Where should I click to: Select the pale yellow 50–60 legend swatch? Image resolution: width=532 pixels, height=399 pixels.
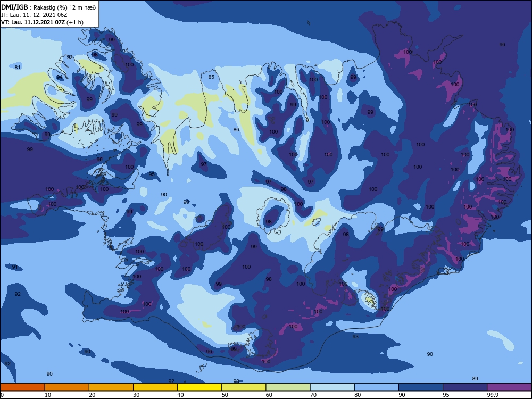click(x=244, y=387)
